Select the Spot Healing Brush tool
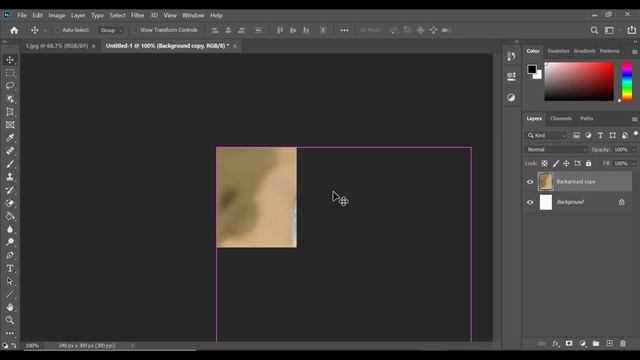The image size is (640, 360). pyautogui.click(x=10, y=151)
